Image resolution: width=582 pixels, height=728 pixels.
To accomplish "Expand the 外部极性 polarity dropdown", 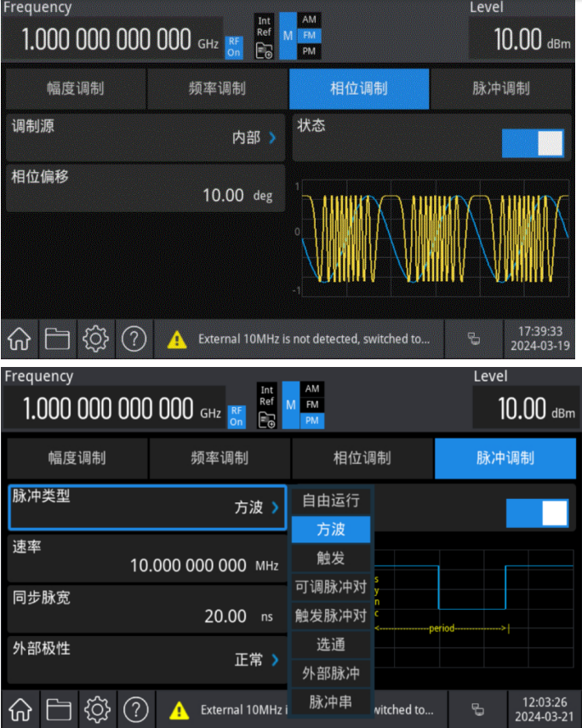I will pos(145,658).
